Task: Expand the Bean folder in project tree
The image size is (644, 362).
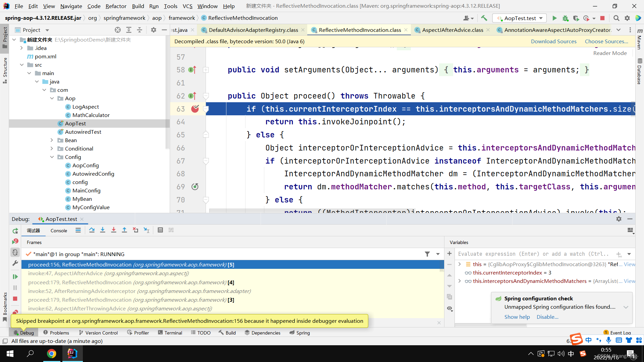Action: click(x=52, y=140)
